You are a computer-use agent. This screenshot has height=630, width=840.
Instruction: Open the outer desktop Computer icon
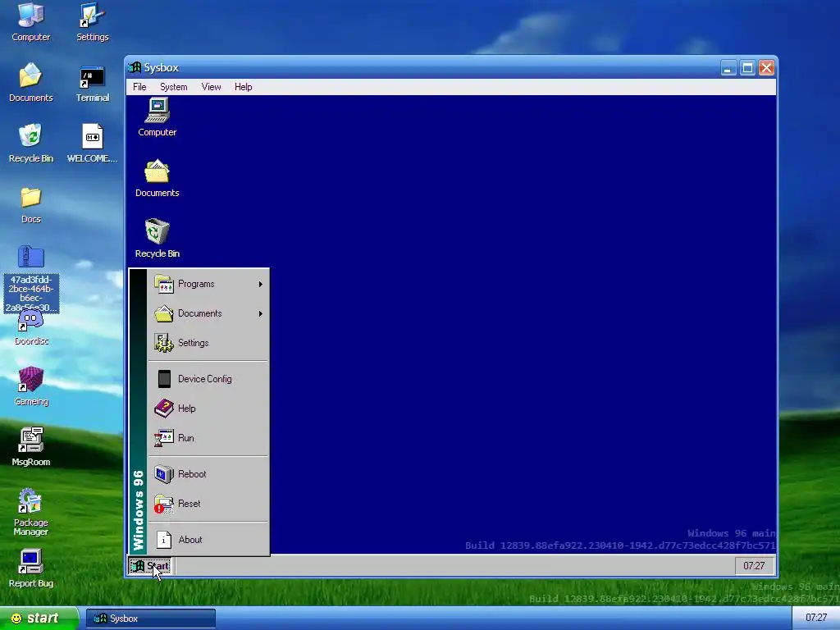point(30,21)
